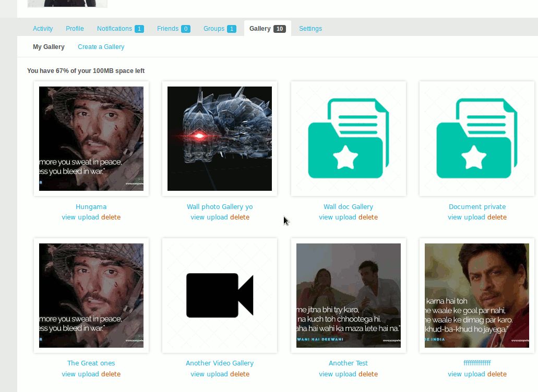
Task: Click the Another Video Gallery camera icon
Action: point(220,296)
